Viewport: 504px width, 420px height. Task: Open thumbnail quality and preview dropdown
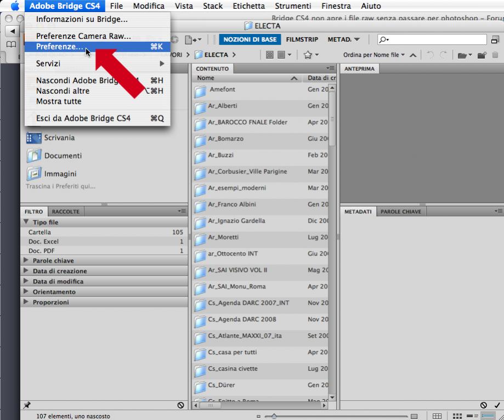tap(284, 55)
